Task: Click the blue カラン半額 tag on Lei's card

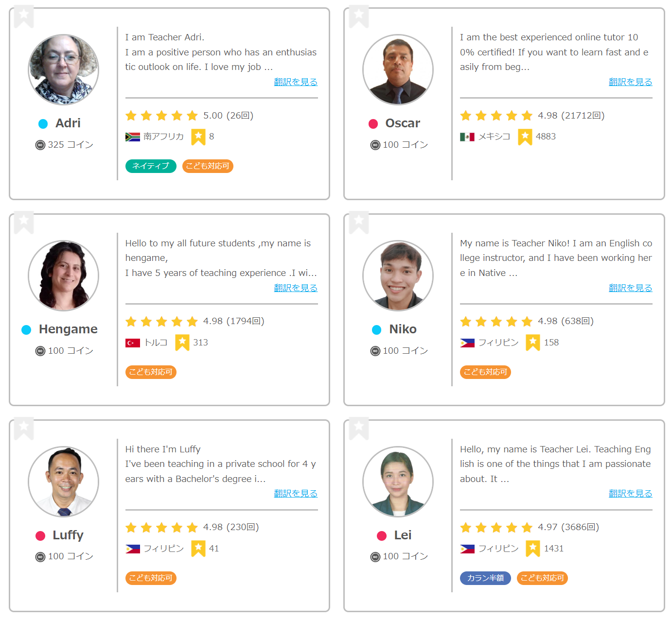Action: [485, 578]
